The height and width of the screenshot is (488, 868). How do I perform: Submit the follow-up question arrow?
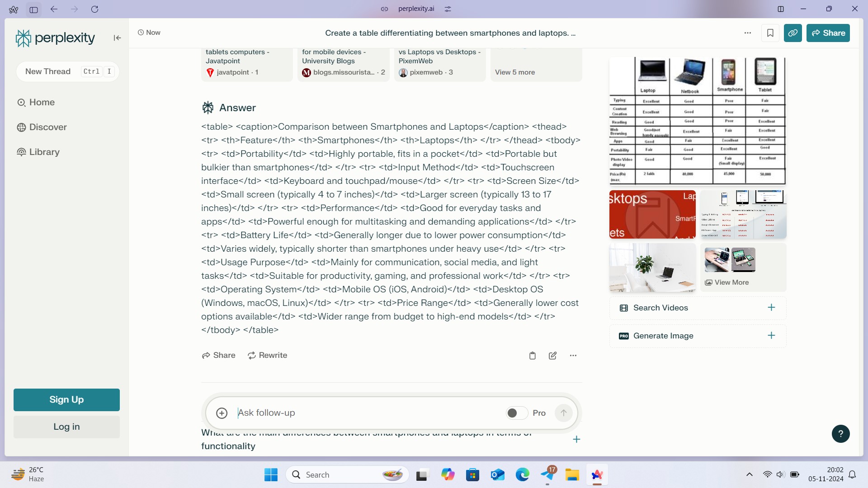pyautogui.click(x=563, y=413)
